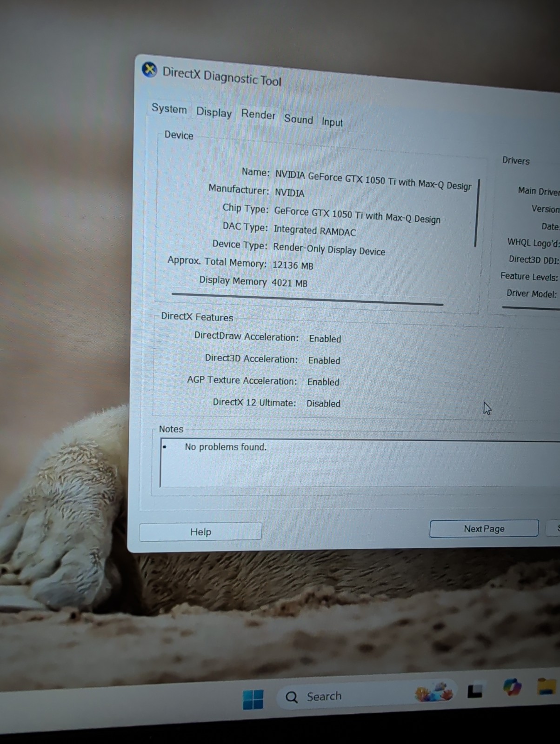Click the Device panel vertical scrollbar
Image resolution: width=560 pixels, height=744 pixels.
[x=477, y=213]
